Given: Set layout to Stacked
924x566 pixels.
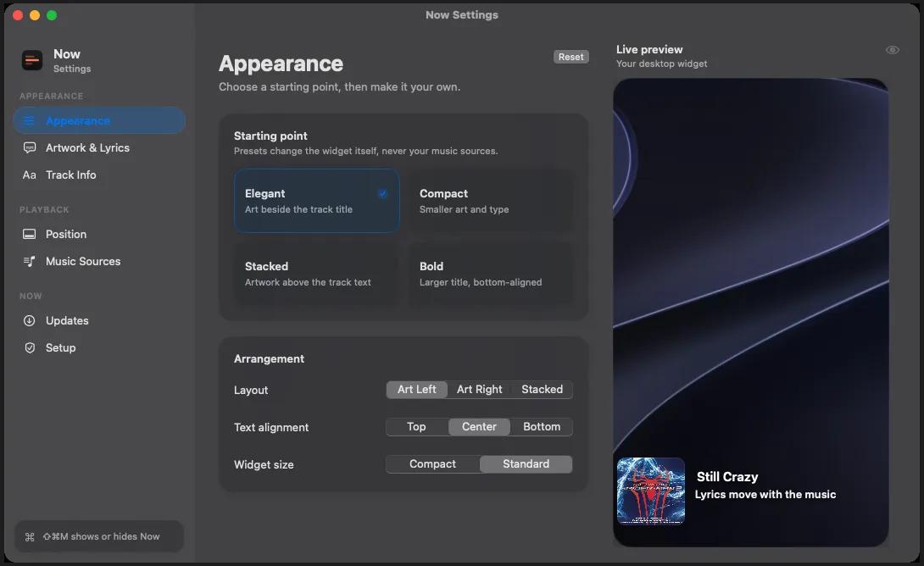Looking at the screenshot, I should coord(543,389).
